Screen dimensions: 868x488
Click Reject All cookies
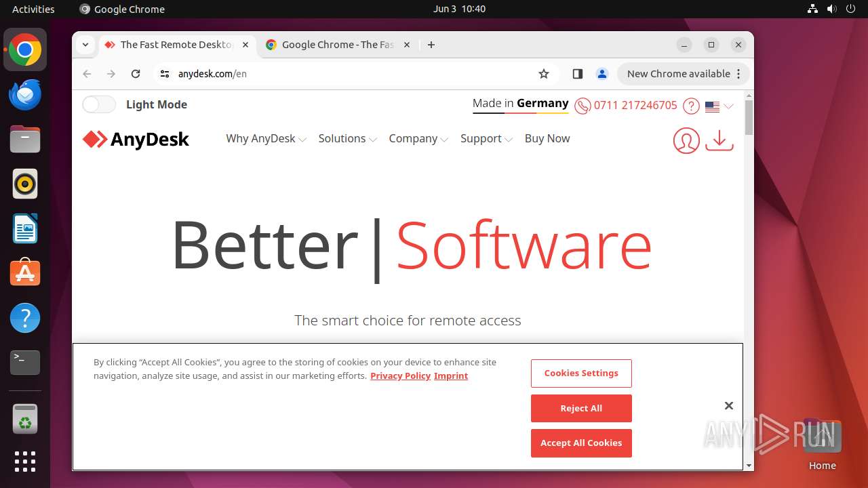coord(581,409)
